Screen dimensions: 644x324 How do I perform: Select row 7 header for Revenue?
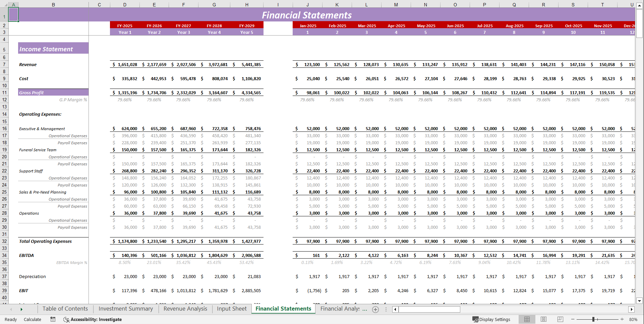4,64
